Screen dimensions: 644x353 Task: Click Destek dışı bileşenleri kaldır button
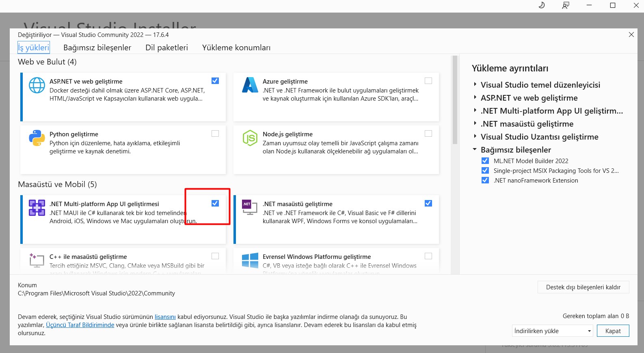click(x=583, y=287)
